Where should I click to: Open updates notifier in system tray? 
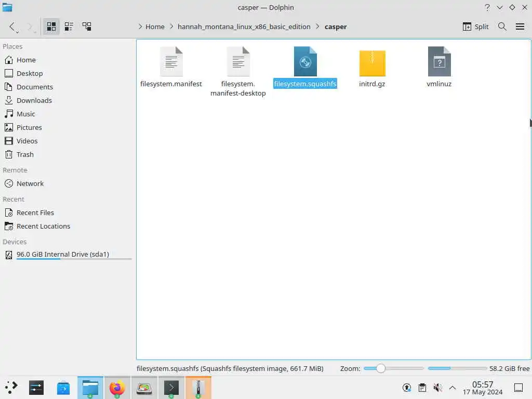click(407, 388)
